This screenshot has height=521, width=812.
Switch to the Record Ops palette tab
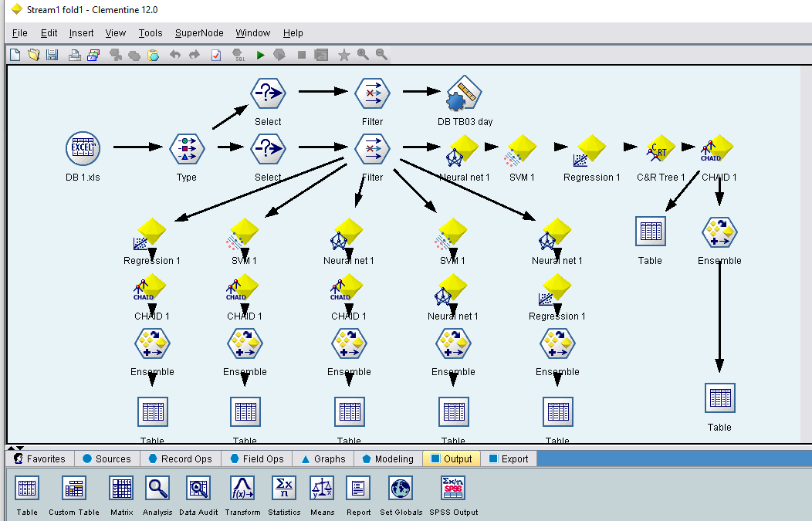(180, 458)
